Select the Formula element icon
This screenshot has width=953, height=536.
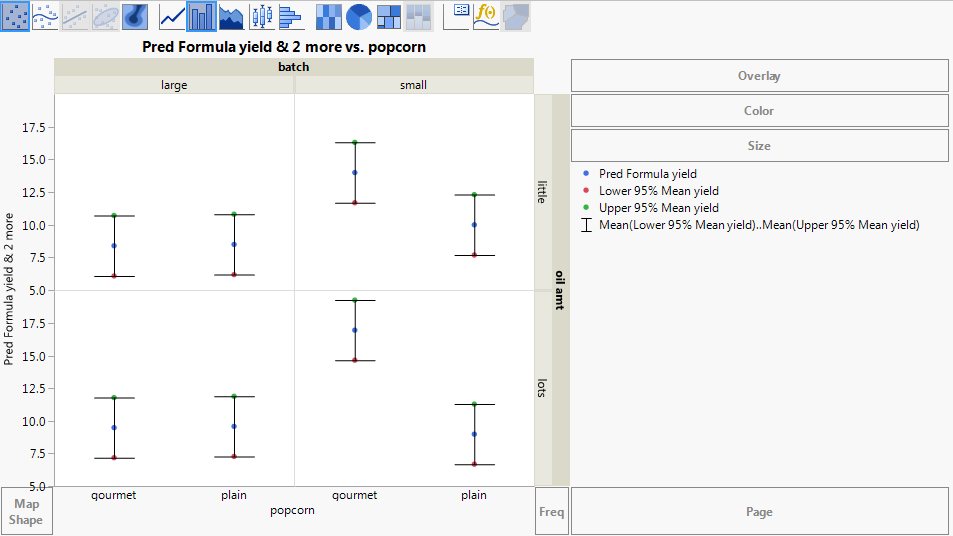pos(486,16)
